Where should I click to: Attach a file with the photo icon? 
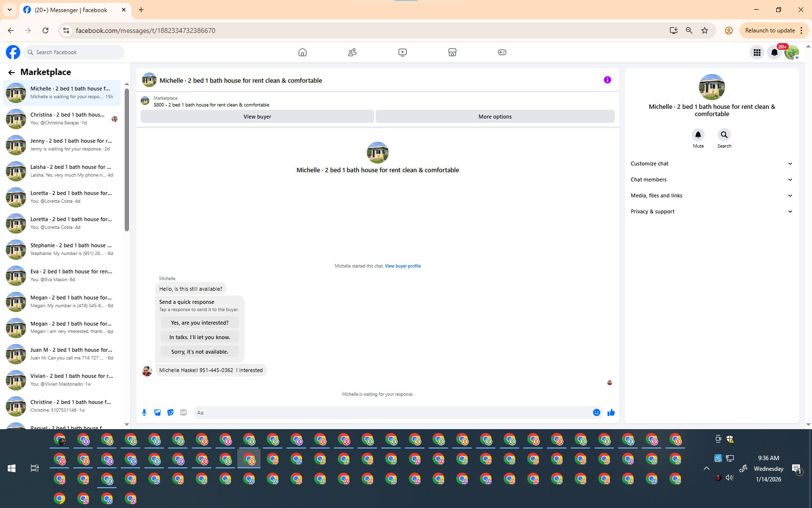click(x=158, y=413)
